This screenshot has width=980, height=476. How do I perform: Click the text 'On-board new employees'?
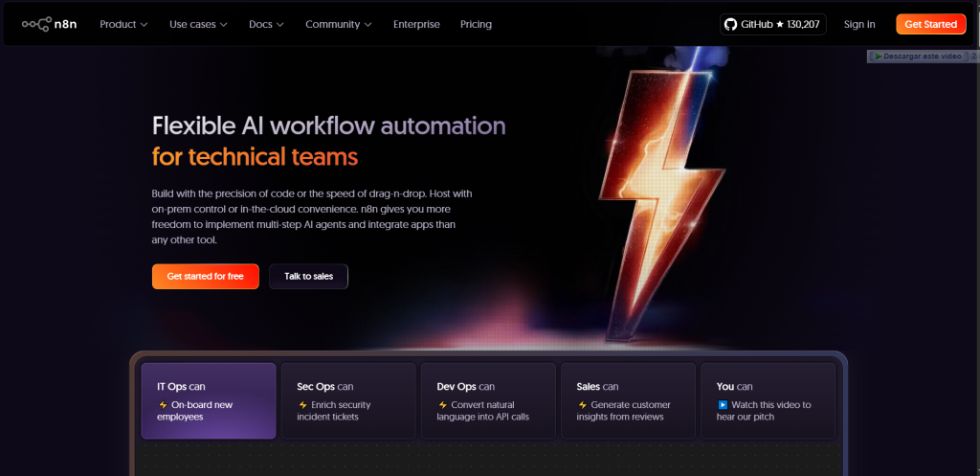click(195, 411)
